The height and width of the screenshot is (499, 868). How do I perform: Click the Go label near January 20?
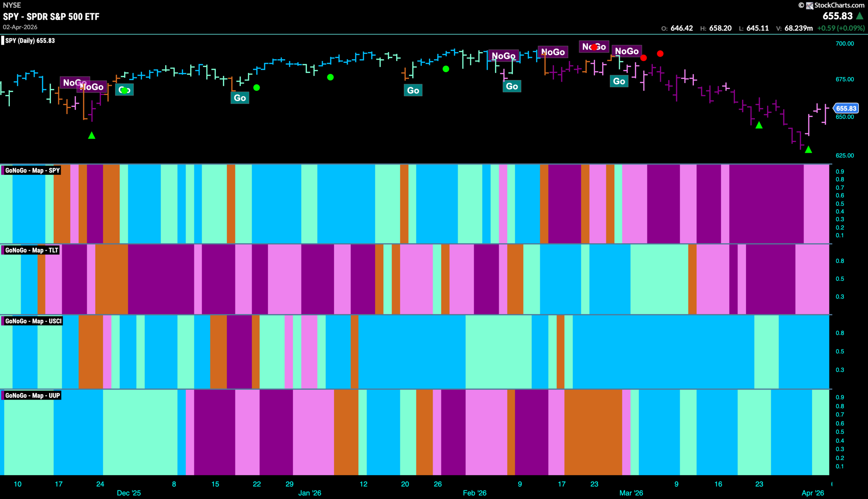coord(413,91)
